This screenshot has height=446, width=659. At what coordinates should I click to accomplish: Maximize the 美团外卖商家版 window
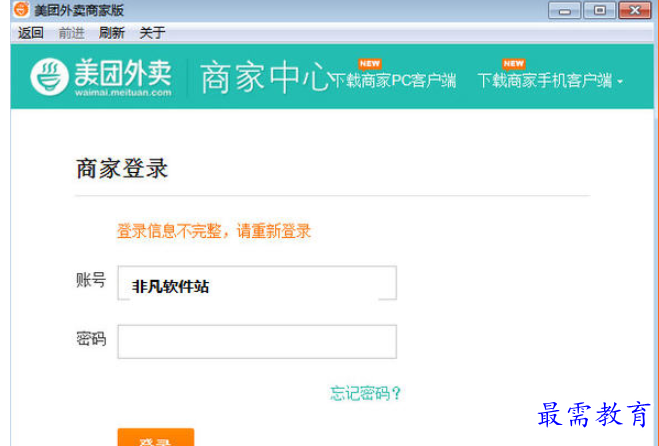600,10
